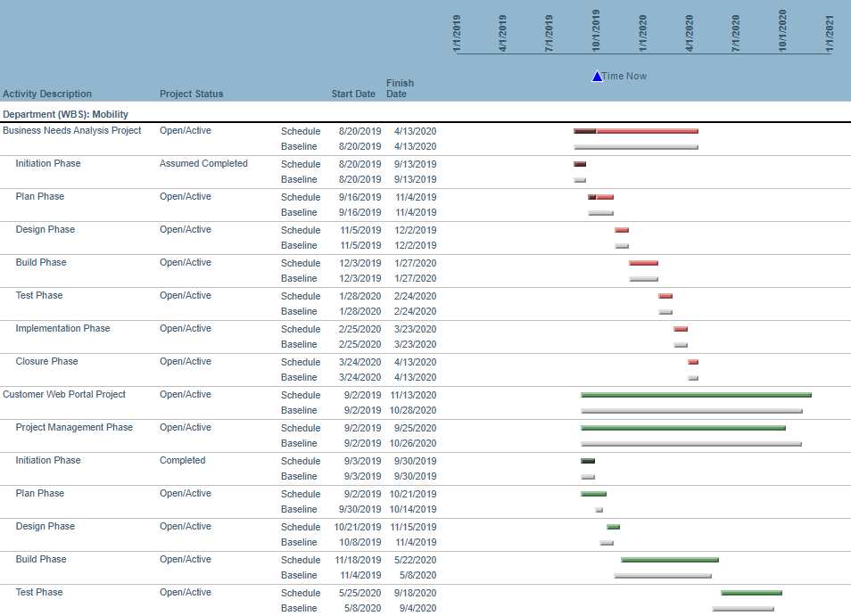Click the Completed status of the 9/3/2019 Initiation Phase
The height and width of the screenshot is (616, 851).
point(182,460)
